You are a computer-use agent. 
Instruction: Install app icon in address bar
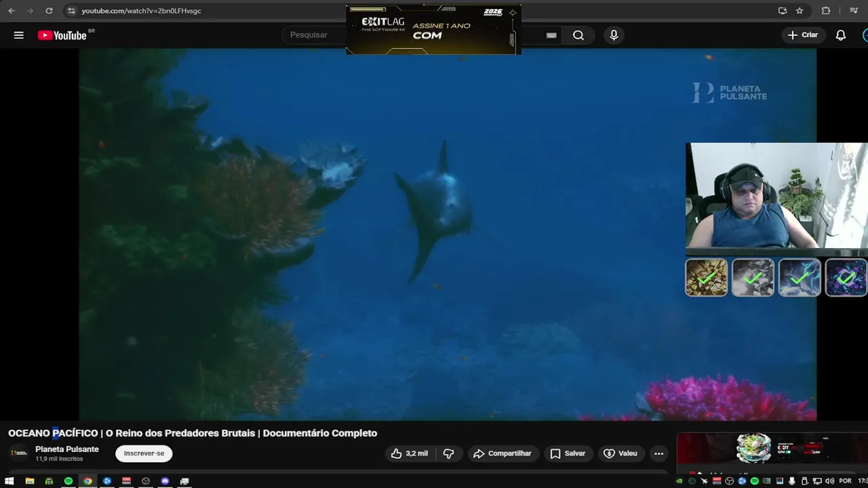tap(783, 11)
